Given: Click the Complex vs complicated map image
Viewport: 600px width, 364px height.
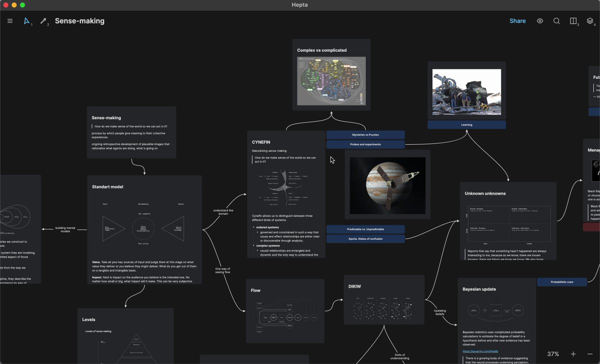Looking at the screenshot, I should [x=331, y=80].
